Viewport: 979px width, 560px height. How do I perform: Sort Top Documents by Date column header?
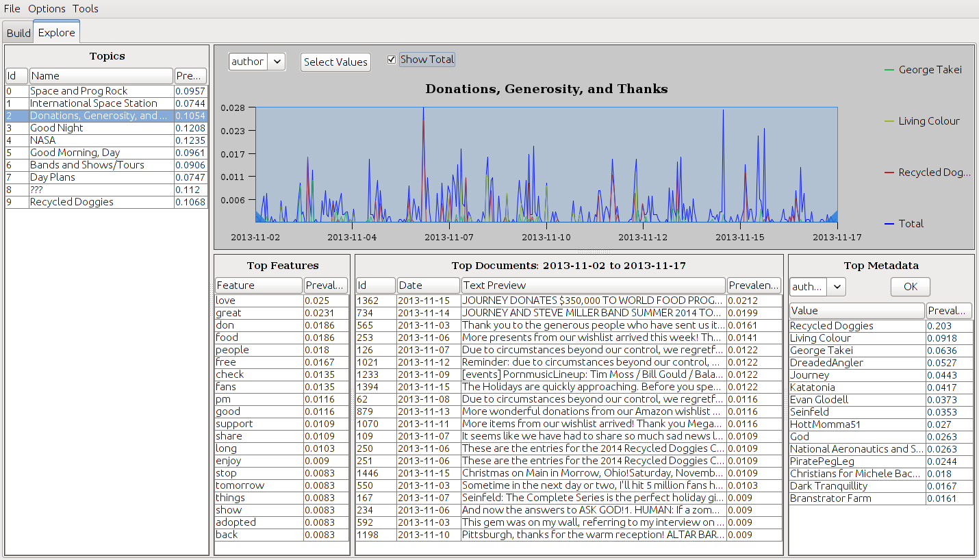point(428,285)
